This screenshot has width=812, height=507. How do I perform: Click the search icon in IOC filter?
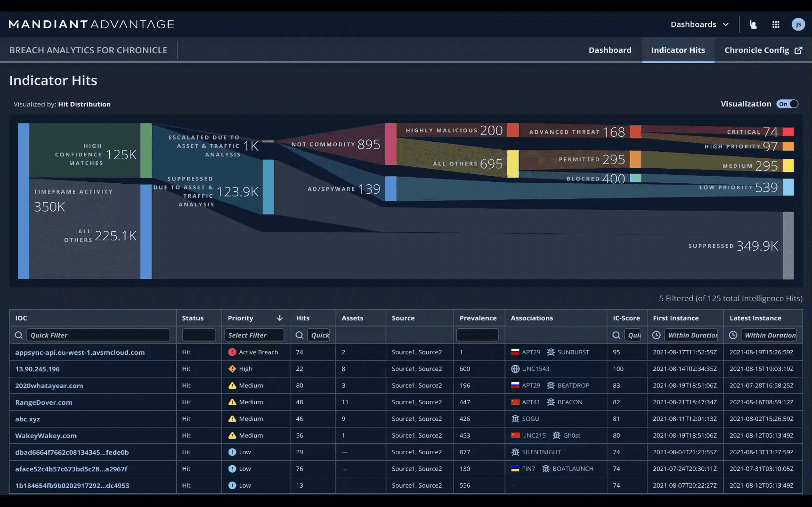(19, 335)
